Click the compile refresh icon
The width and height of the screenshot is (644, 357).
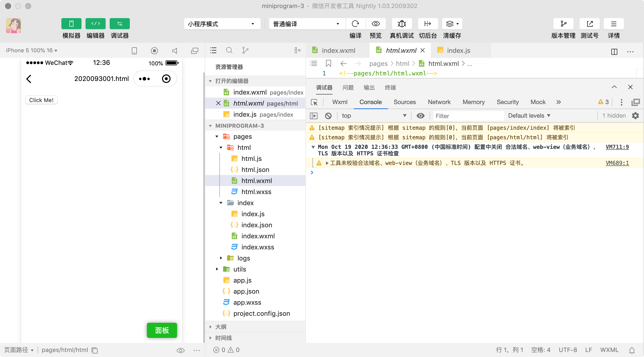[x=355, y=24]
